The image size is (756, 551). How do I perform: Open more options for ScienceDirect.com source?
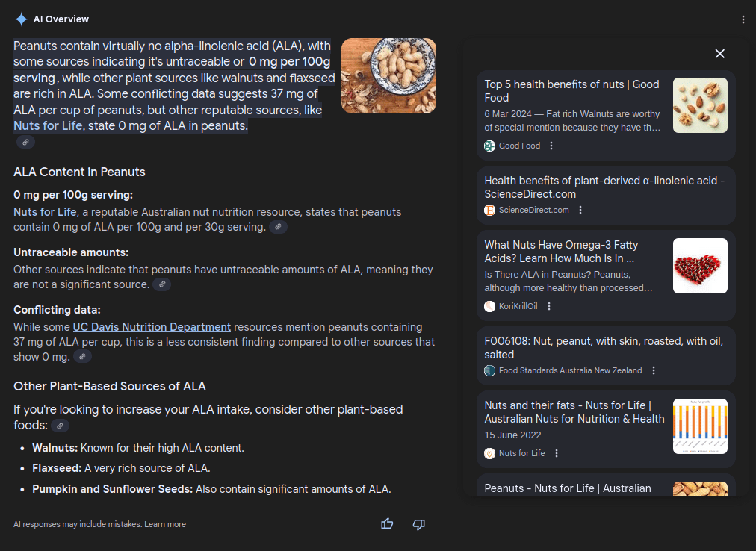coord(580,211)
